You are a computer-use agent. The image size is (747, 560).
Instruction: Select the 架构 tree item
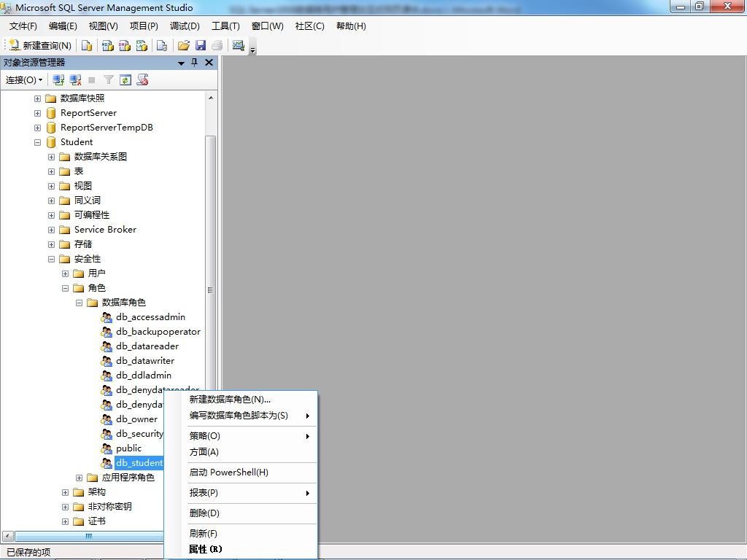click(97, 492)
